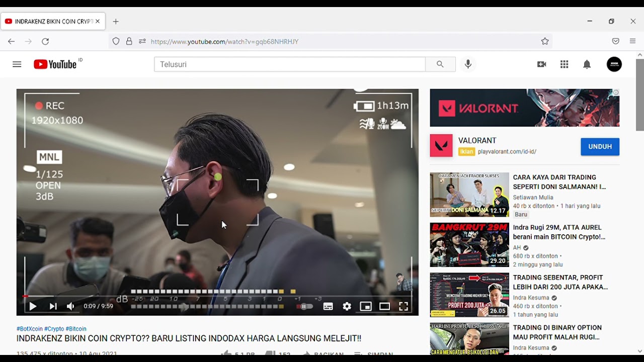Image resolution: width=644 pixels, height=362 pixels.
Task: Open the BANGKRUT 29M video thumbnail
Action: pyautogui.click(x=469, y=245)
